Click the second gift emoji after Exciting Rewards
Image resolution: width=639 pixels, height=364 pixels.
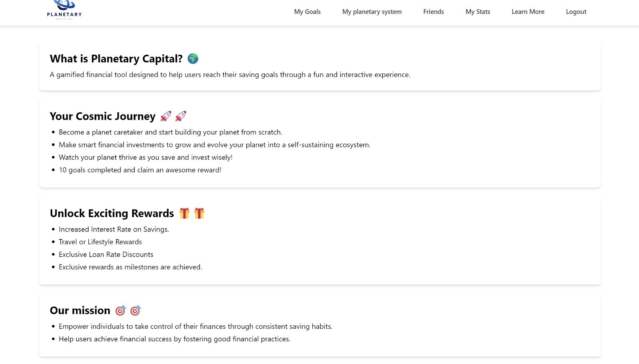pos(199,213)
